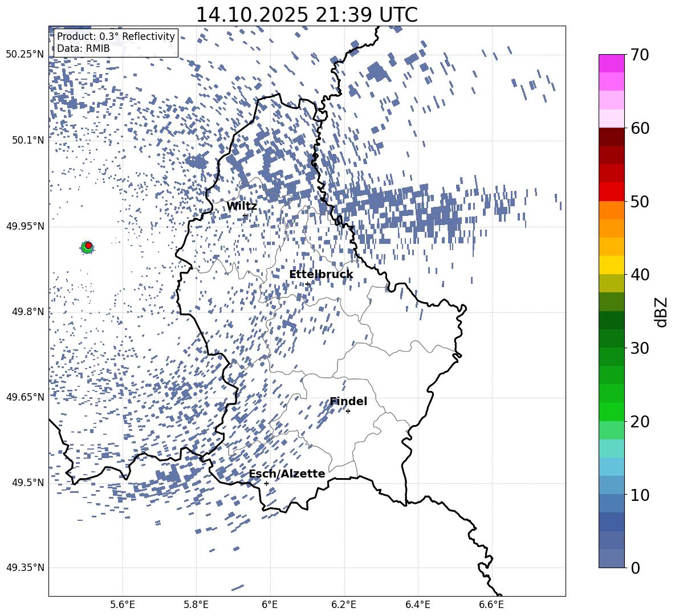Pick the dark maroon swatch below 60
Viewport: 675px width, 616px height.
click(x=611, y=137)
